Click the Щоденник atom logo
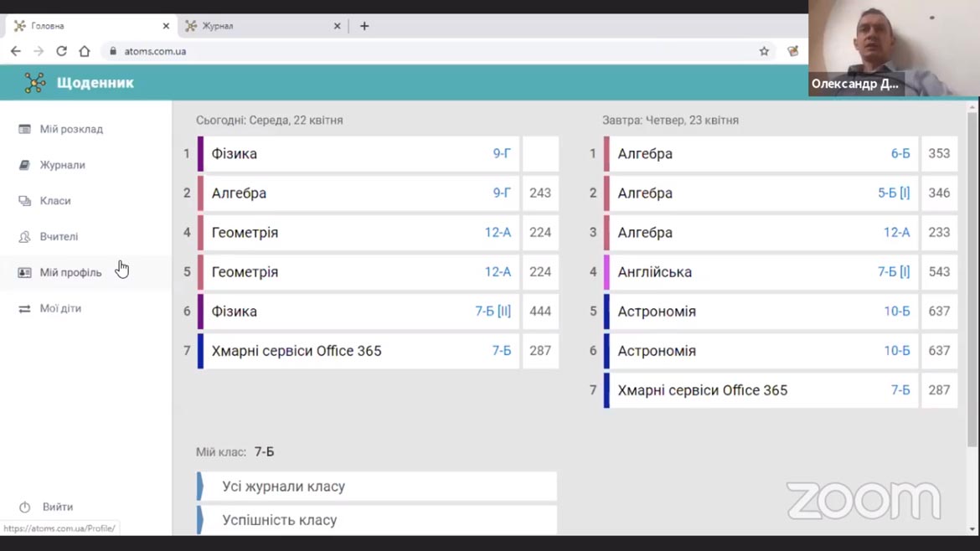This screenshot has width=980, height=551. click(x=34, y=82)
